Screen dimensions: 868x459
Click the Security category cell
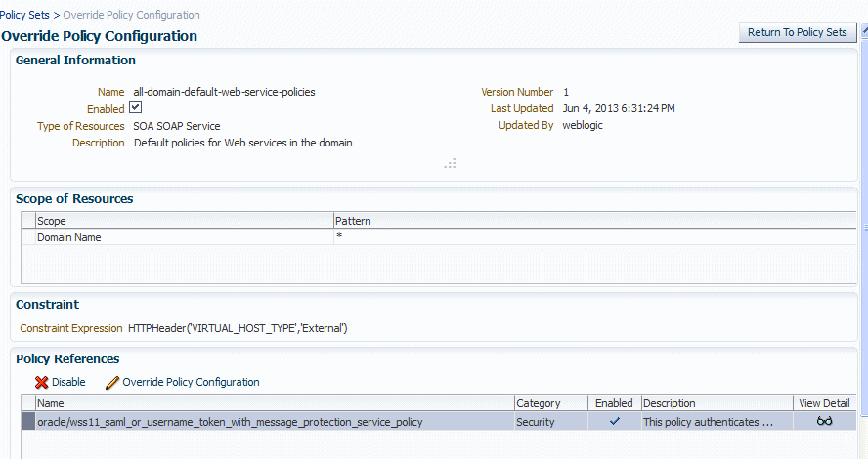click(x=550, y=421)
